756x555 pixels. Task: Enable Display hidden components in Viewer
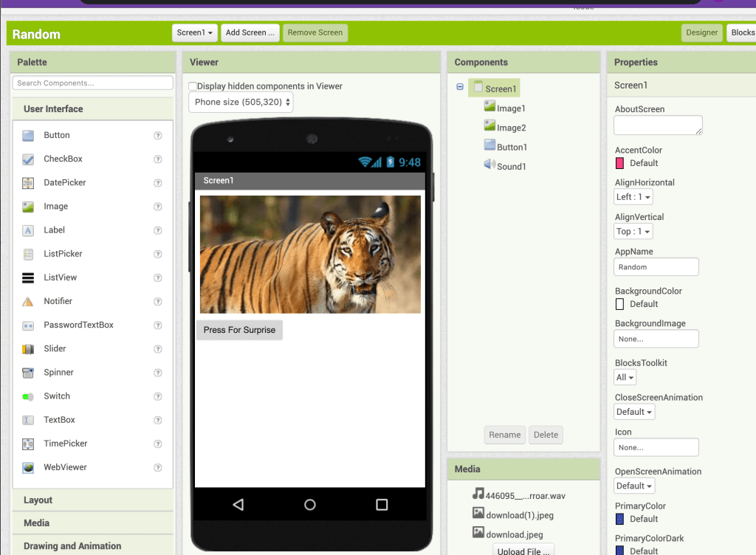point(193,86)
